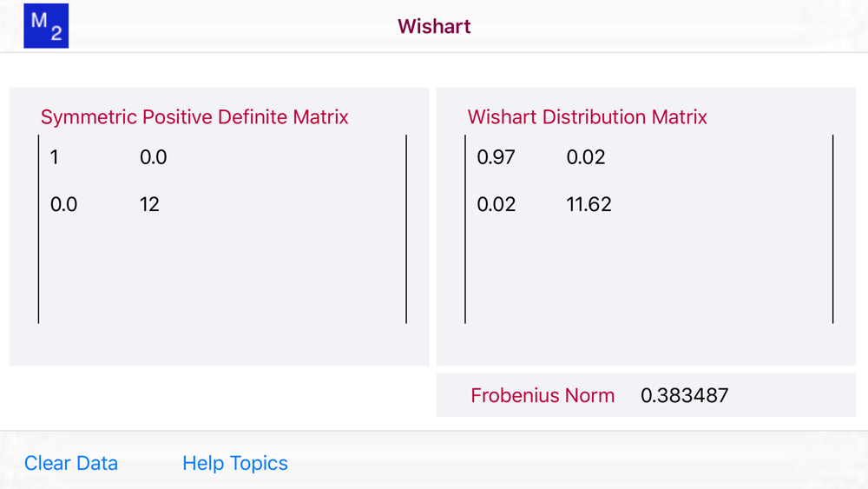Select the 0.97 Wishart matrix value
This screenshot has width=868, height=489.
(x=496, y=157)
